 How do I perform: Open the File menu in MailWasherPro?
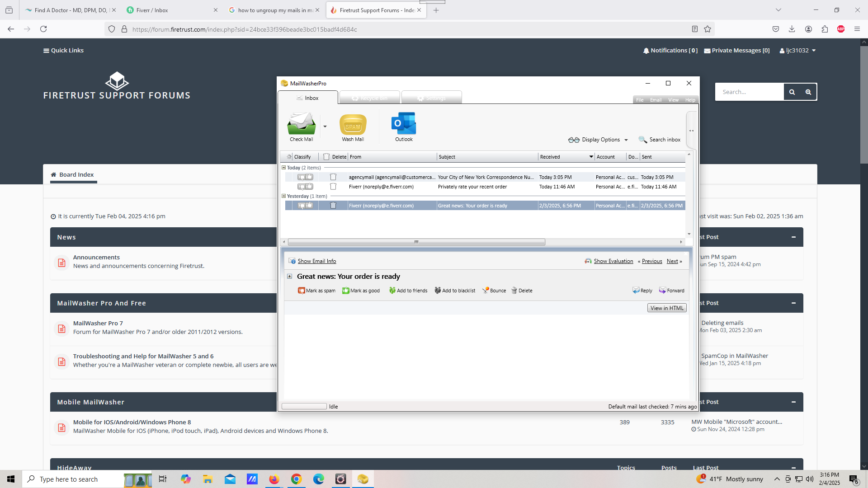click(x=640, y=100)
